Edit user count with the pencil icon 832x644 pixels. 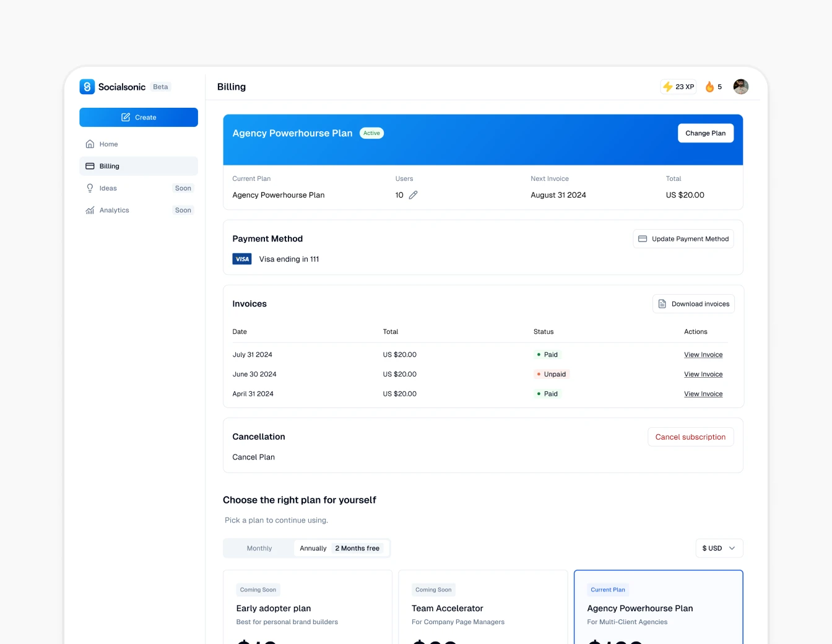(x=413, y=194)
